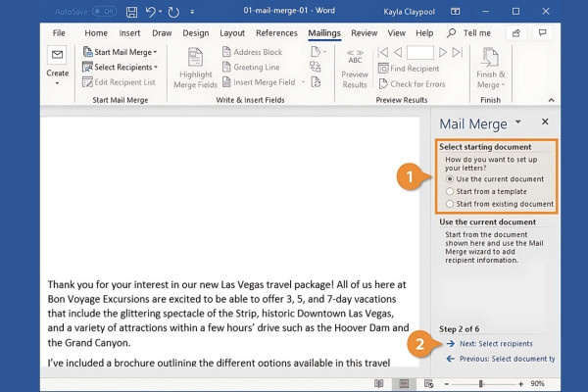Click the Save icon in title bar
588x392 pixels.
(x=131, y=12)
